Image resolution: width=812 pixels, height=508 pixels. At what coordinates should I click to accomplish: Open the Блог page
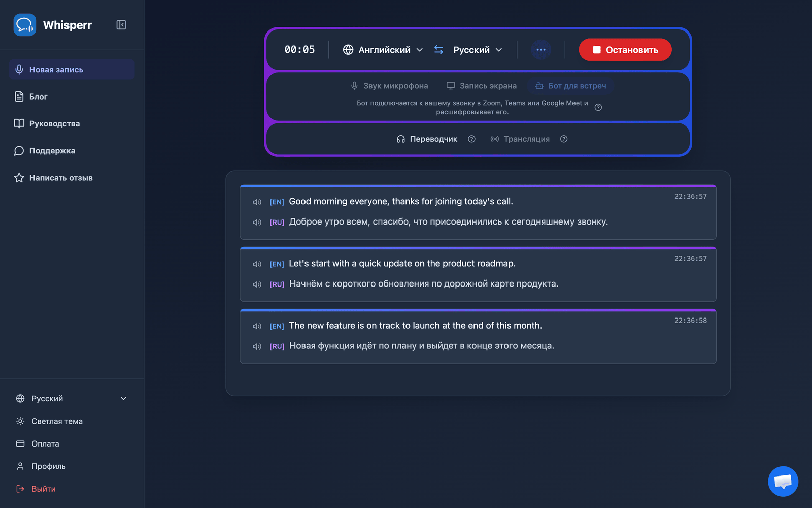point(72,97)
